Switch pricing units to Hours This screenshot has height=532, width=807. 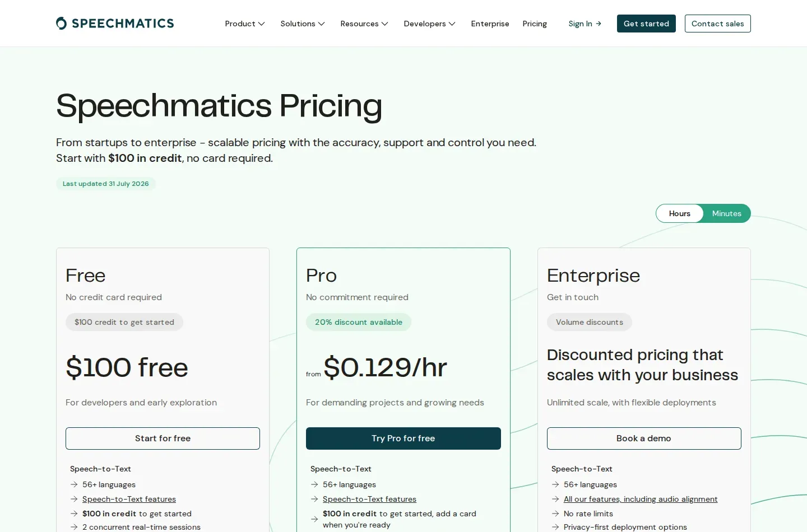679,213
